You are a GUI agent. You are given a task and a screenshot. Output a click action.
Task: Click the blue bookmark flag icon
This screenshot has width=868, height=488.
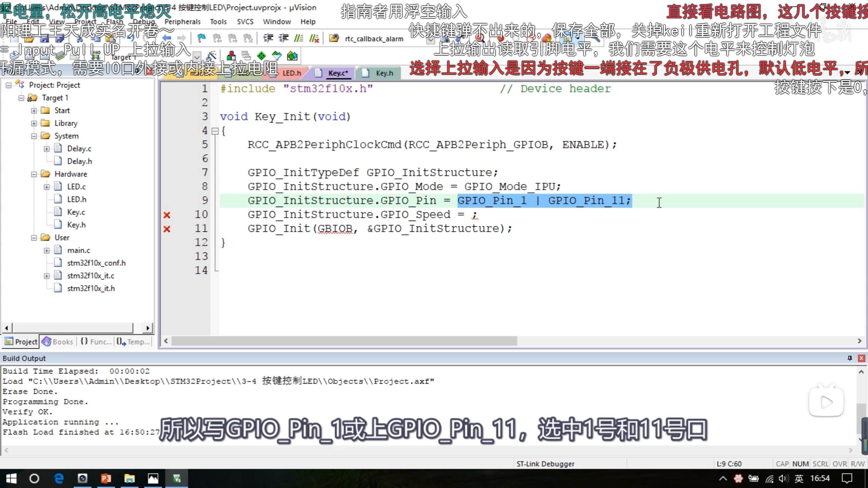click(x=201, y=38)
